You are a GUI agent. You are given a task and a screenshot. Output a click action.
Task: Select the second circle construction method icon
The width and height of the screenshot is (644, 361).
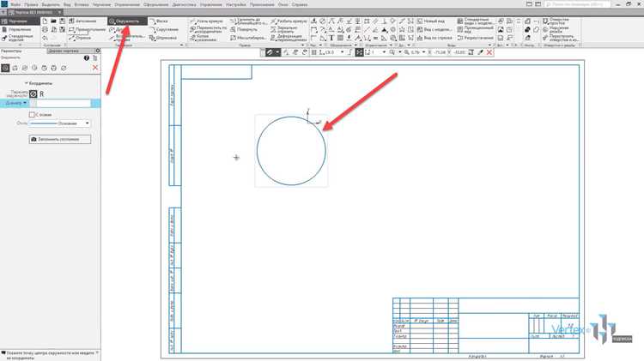pos(15,68)
